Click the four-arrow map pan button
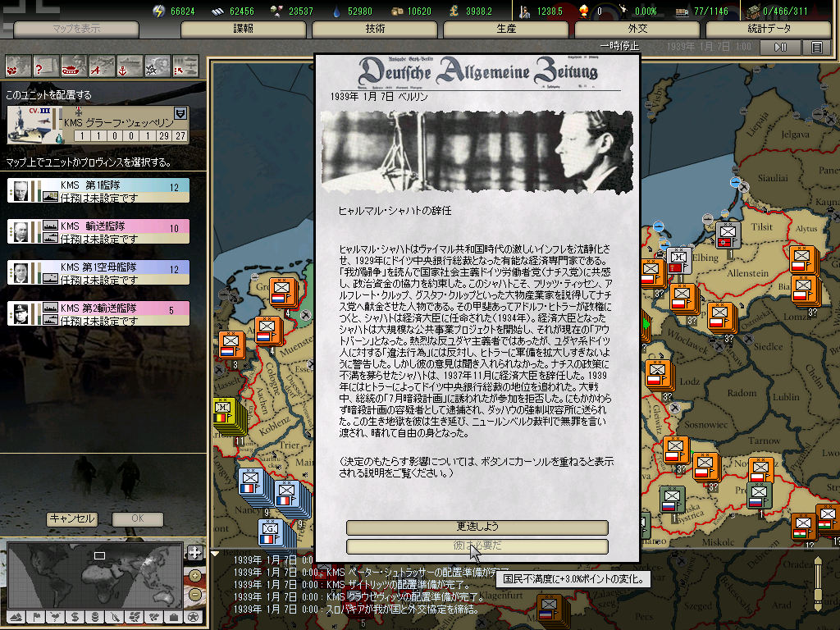Viewport: 840px width, 630px height. [x=195, y=553]
